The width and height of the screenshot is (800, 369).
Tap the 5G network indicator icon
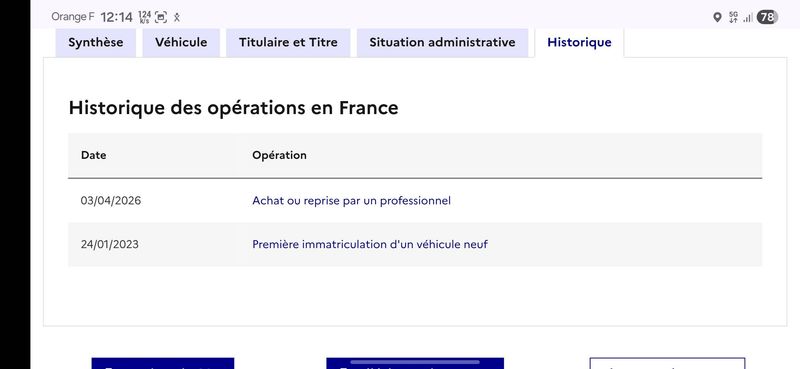(x=734, y=17)
